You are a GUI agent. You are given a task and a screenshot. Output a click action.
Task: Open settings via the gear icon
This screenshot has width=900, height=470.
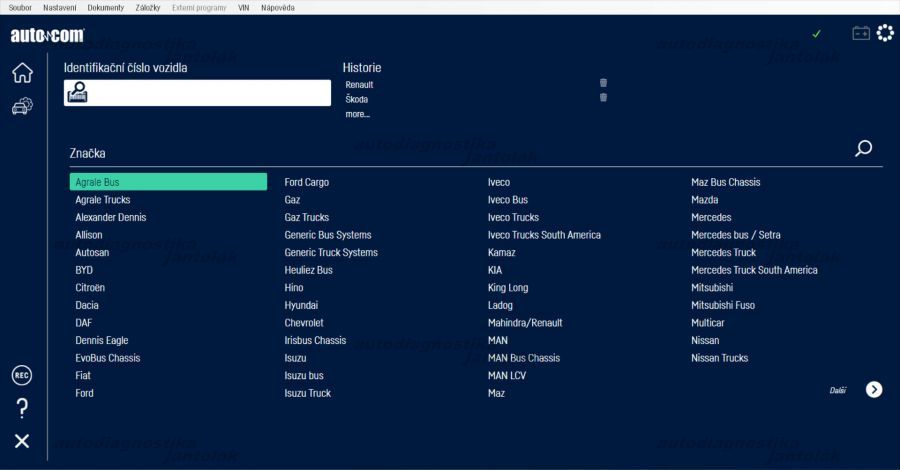pyautogui.click(x=886, y=33)
